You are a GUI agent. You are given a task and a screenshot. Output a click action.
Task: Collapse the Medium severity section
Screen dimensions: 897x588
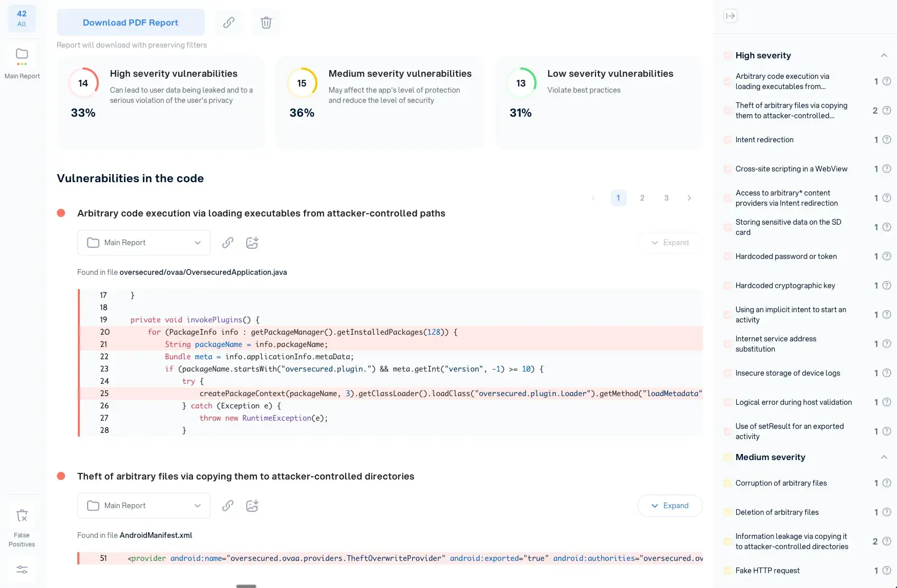click(884, 457)
